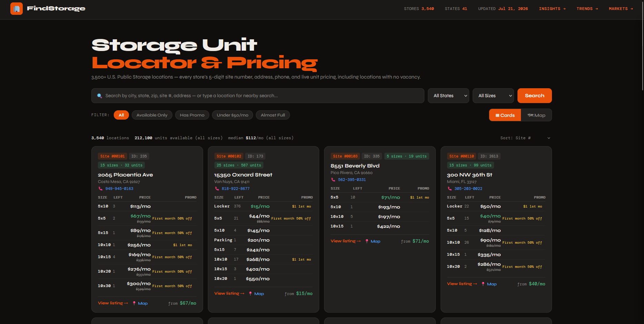Open the MARKETS menu
The width and height of the screenshot is (644, 324).
coord(621,9)
